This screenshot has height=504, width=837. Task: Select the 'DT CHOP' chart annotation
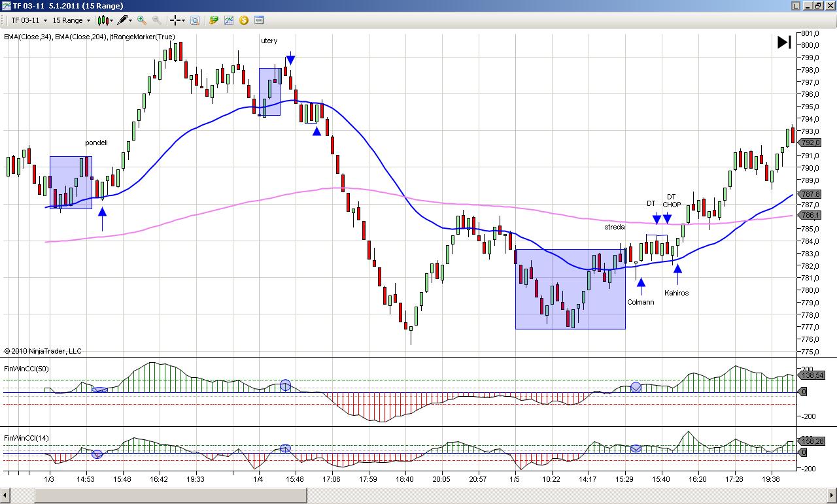672,201
